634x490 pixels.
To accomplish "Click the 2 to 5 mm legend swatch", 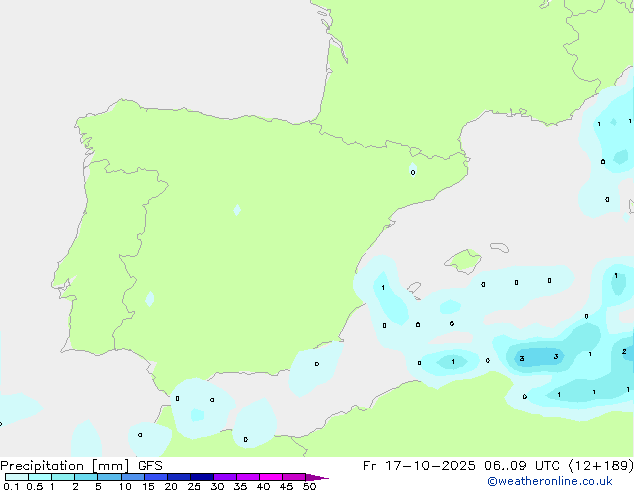I will [86, 477].
